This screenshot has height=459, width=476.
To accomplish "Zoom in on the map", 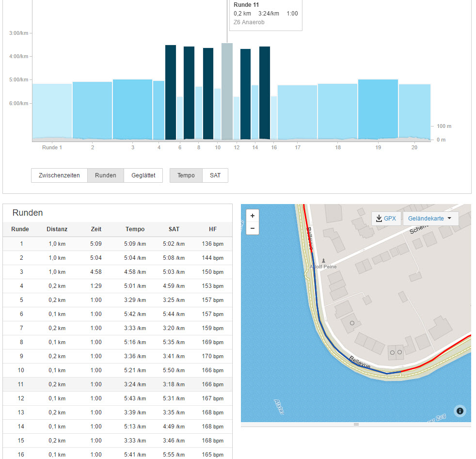I will [x=253, y=216].
